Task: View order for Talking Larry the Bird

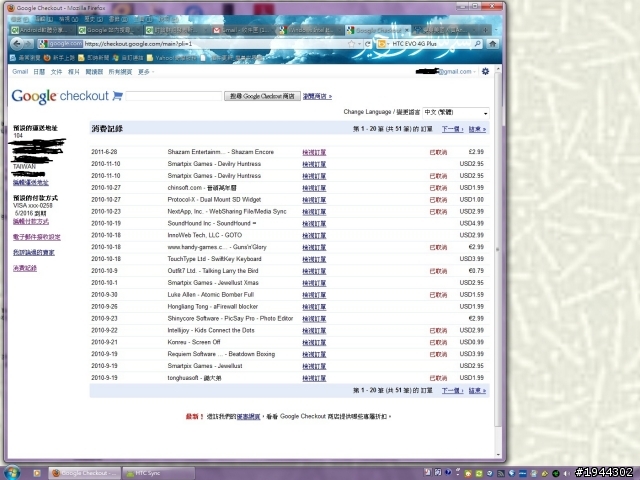Action: (314, 271)
